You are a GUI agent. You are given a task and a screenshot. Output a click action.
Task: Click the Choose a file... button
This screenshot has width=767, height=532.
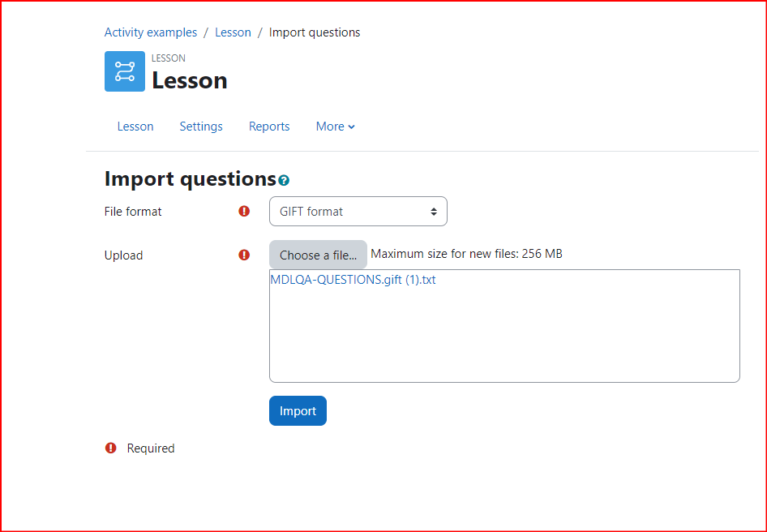(x=318, y=255)
